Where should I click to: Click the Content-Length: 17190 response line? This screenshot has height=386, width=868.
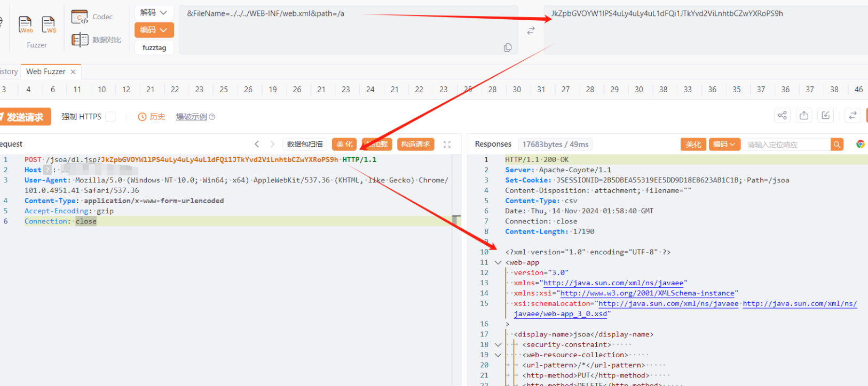(x=550, y=231)
